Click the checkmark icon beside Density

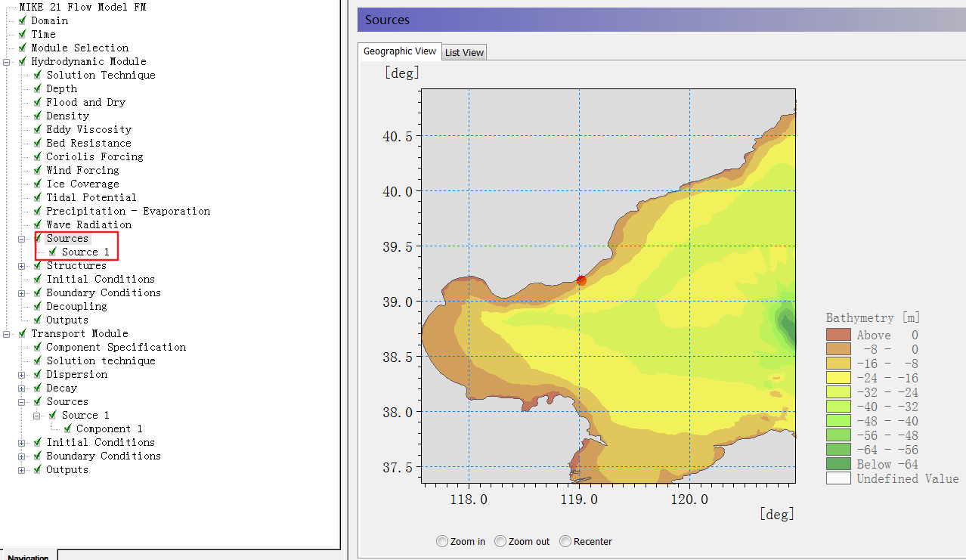[x=38, y=116]
